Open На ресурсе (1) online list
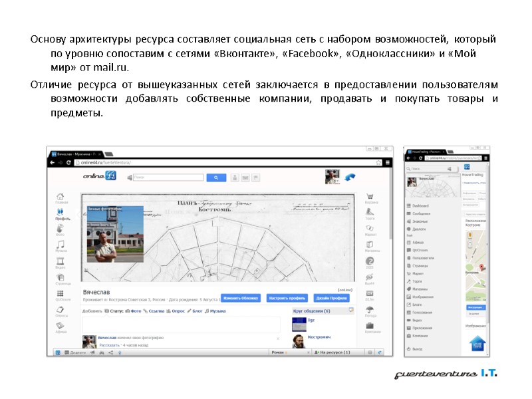Viewport: 532px width, 399px height. (x=332, y=352)
